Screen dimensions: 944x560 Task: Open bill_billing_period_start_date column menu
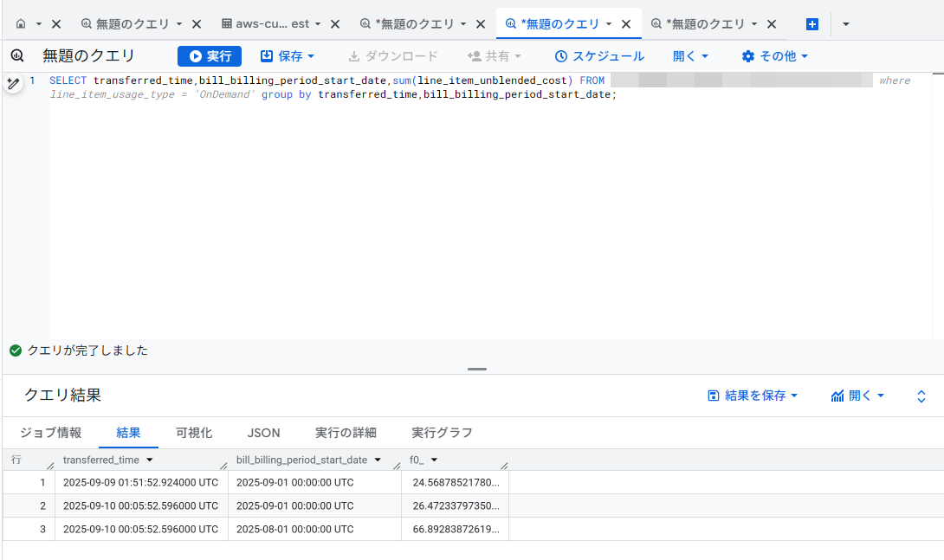(378, 460)
